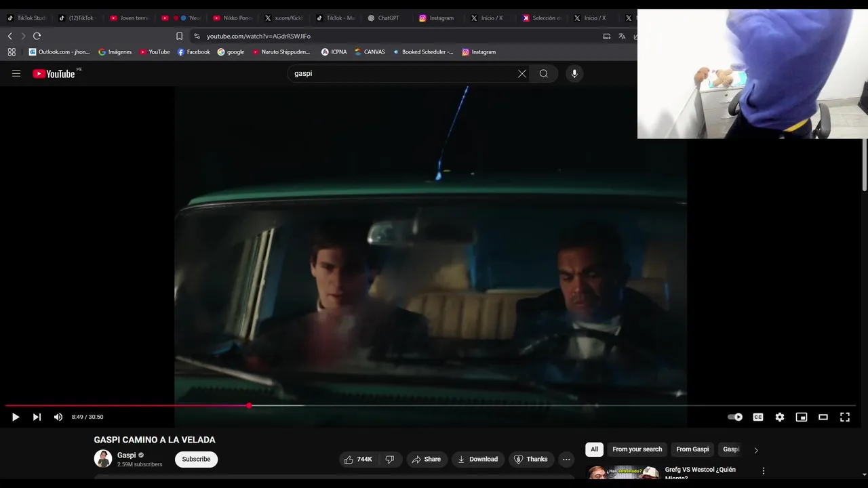Viewport: 868px width, 488px height.
Task: Open the player settings gear
Action: click(x=780, y=417)
